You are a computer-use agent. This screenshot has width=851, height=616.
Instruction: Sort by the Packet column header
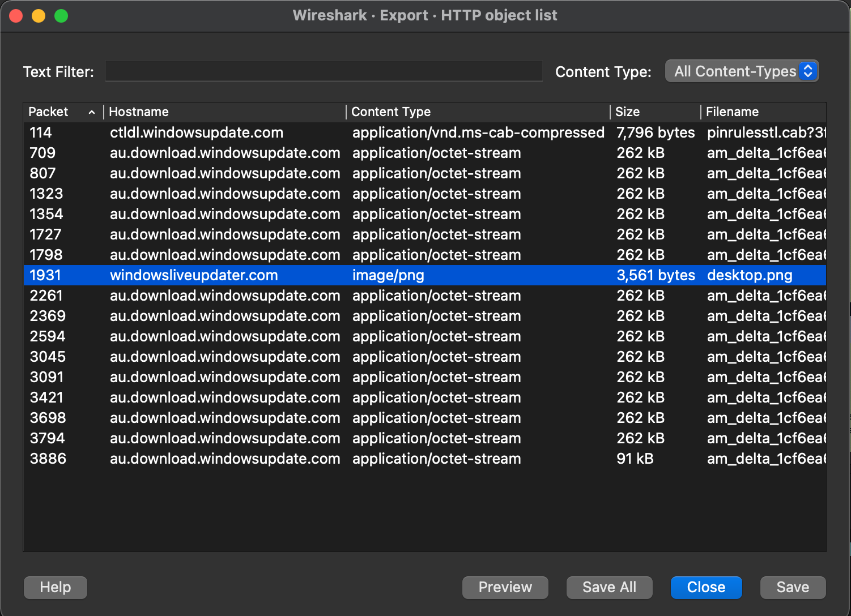[62, 112]
